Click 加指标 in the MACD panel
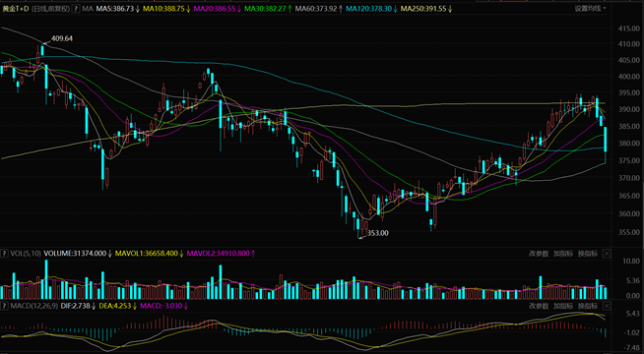Screen dimensions: 644x354 562,306
